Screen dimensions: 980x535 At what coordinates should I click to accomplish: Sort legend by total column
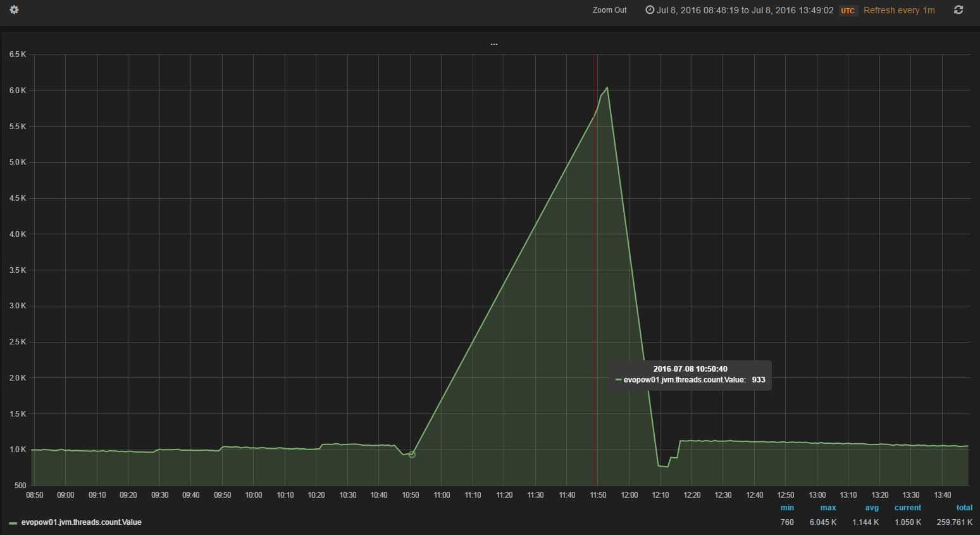(x=964, y=508)
